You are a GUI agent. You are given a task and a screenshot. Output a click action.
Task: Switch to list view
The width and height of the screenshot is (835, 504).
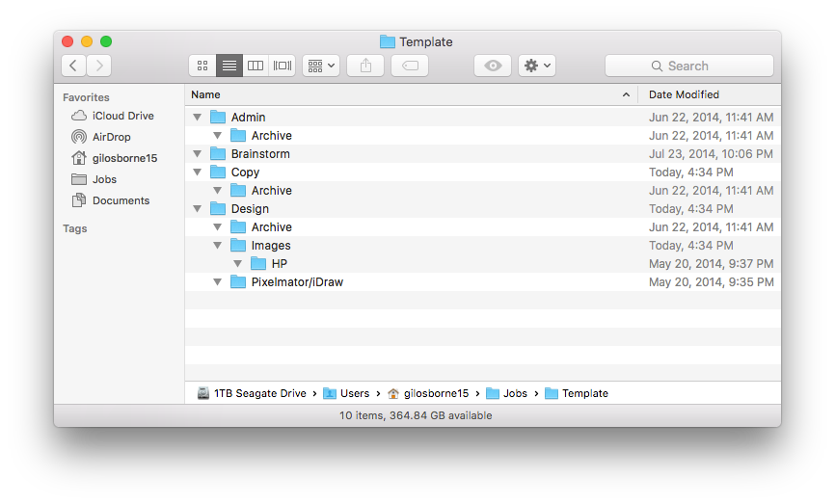click(x=229, y=66)
